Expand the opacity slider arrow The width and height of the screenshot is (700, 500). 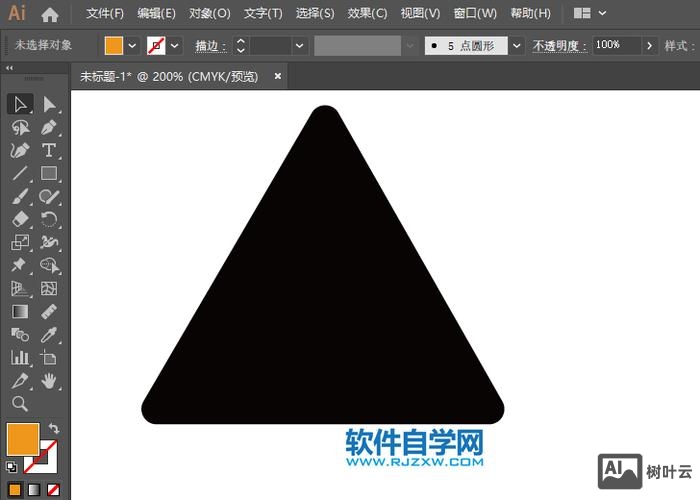click(649, 46)
